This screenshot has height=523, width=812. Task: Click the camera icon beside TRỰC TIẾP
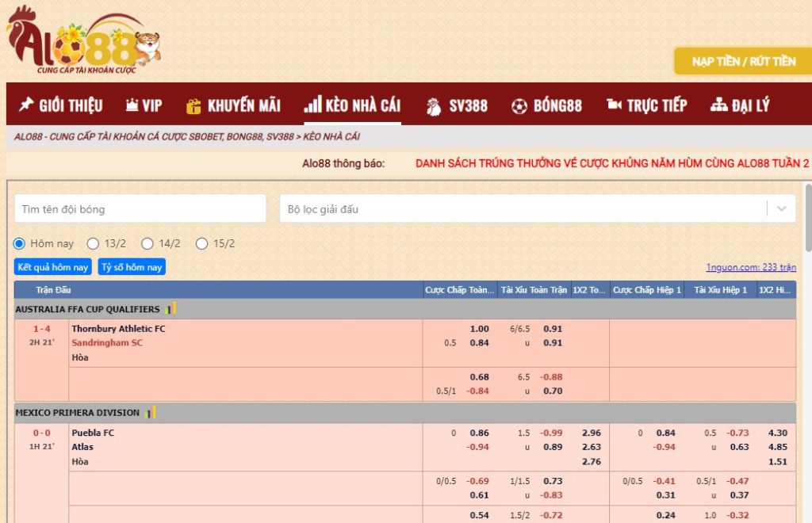click(x=615, y=105)
